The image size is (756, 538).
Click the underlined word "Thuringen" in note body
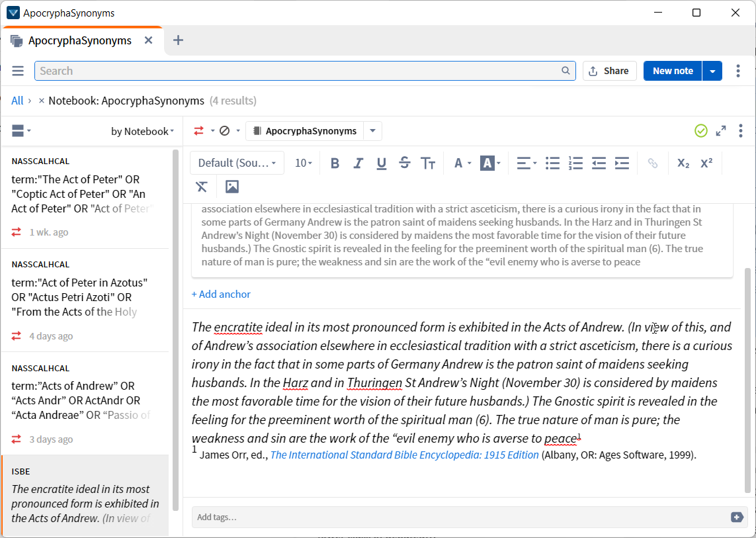[374, 383]
